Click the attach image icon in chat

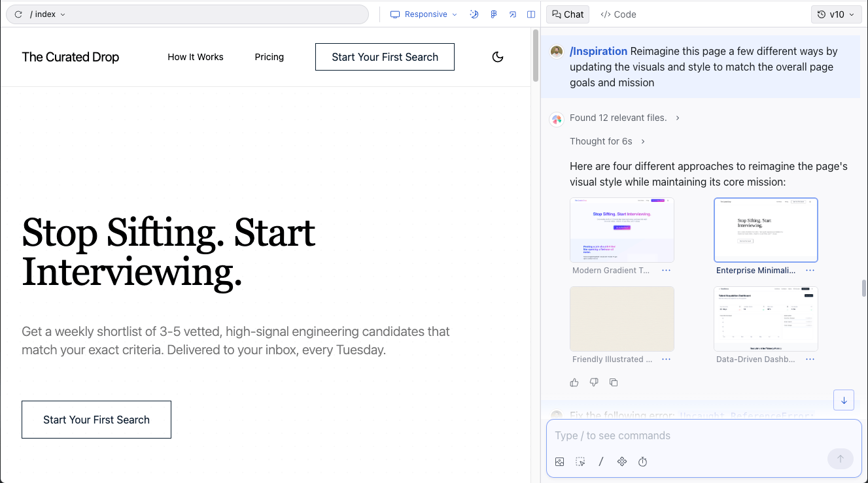click(559, 461)
